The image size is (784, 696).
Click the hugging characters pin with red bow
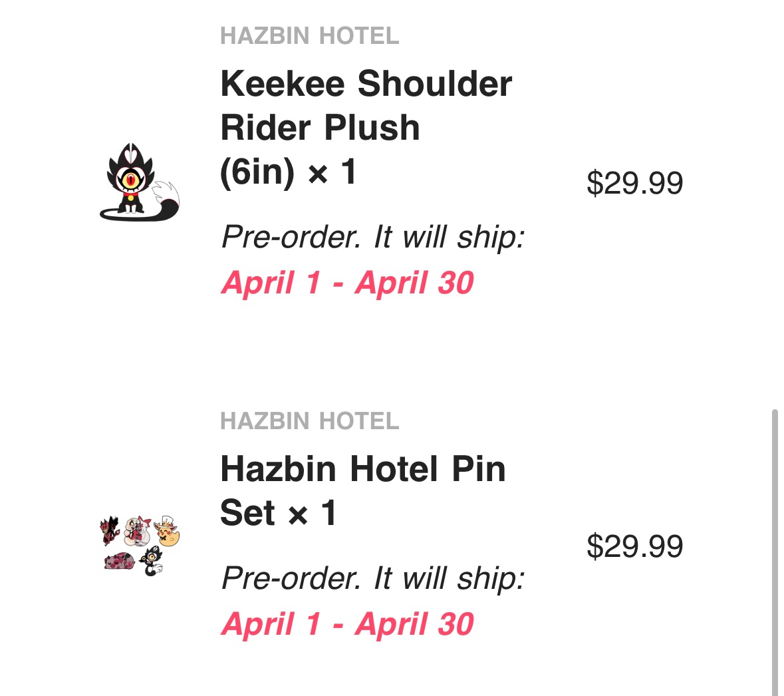(138, 532)
